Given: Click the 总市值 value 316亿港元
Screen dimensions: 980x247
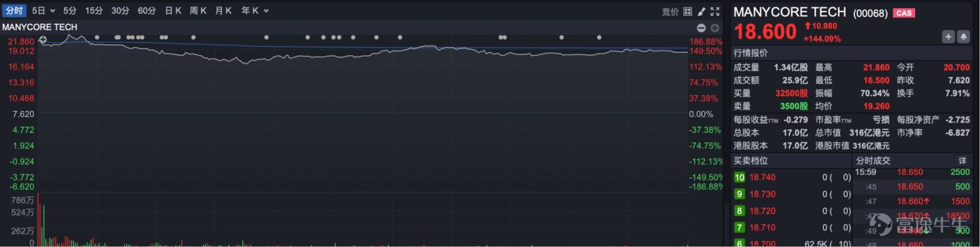Looking at the screenshot, I should point(869,132).
